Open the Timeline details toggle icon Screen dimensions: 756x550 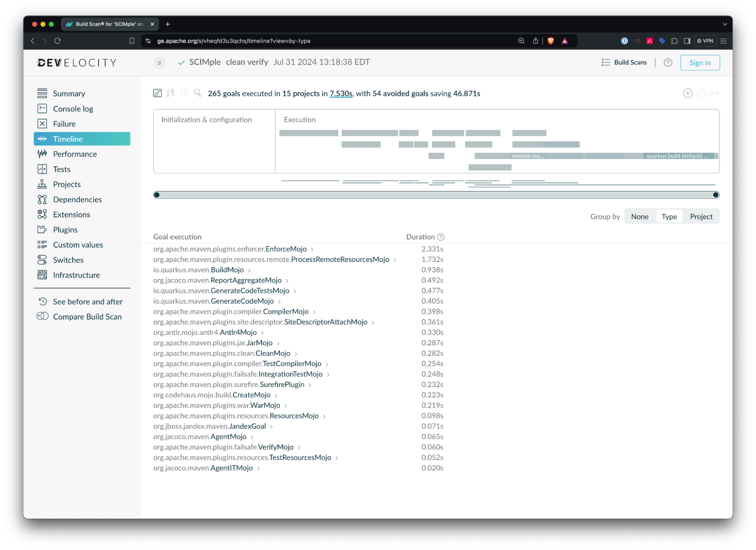point(157,93)
